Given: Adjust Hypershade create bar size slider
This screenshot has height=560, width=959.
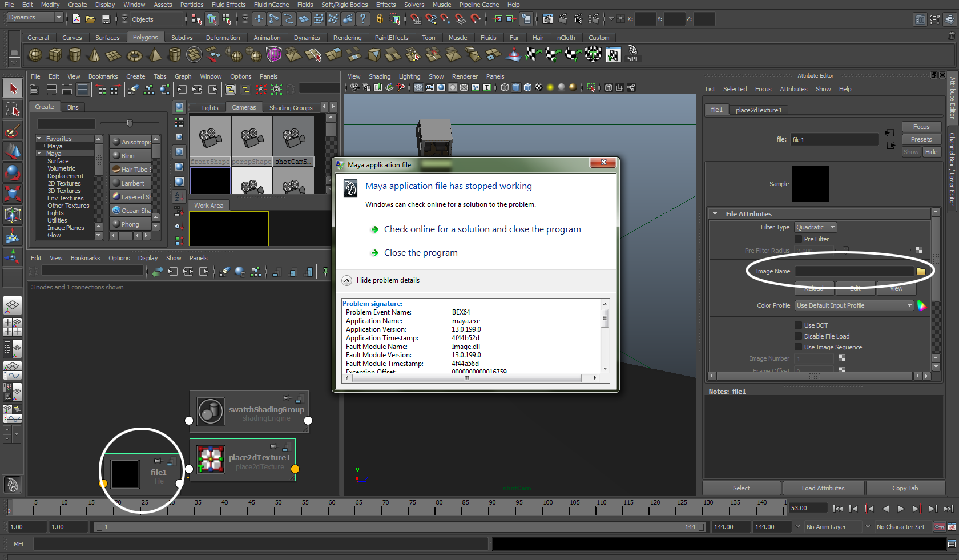Looking at the screenshot, I should point(130,123).
